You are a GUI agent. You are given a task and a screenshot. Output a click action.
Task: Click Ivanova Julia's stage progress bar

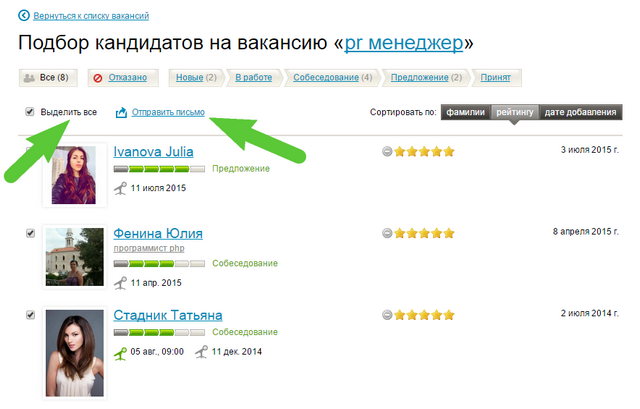pos(159,169)
